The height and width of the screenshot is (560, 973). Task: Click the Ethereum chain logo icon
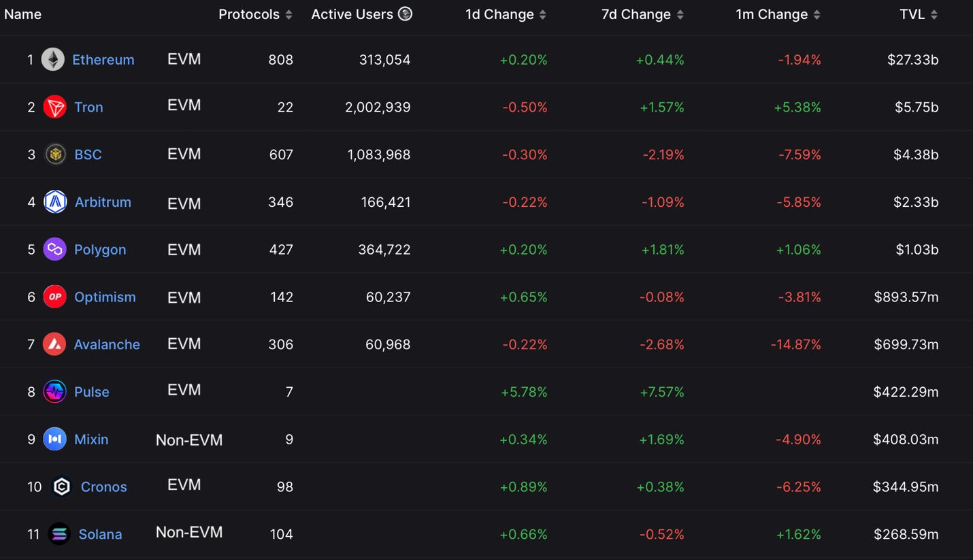click(53, 59)
